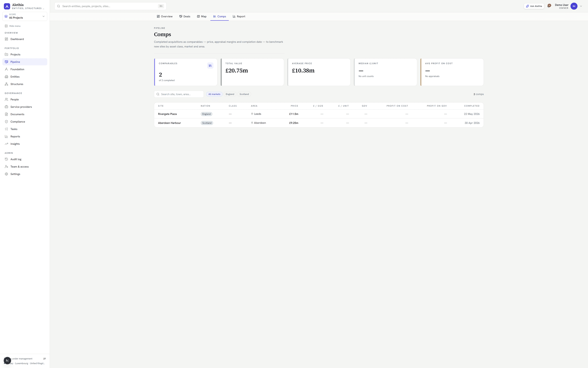The height and width of the screenshot is (368, 588).
Task: Click the Documents sidebar icon
Action: tap(7, 114)
